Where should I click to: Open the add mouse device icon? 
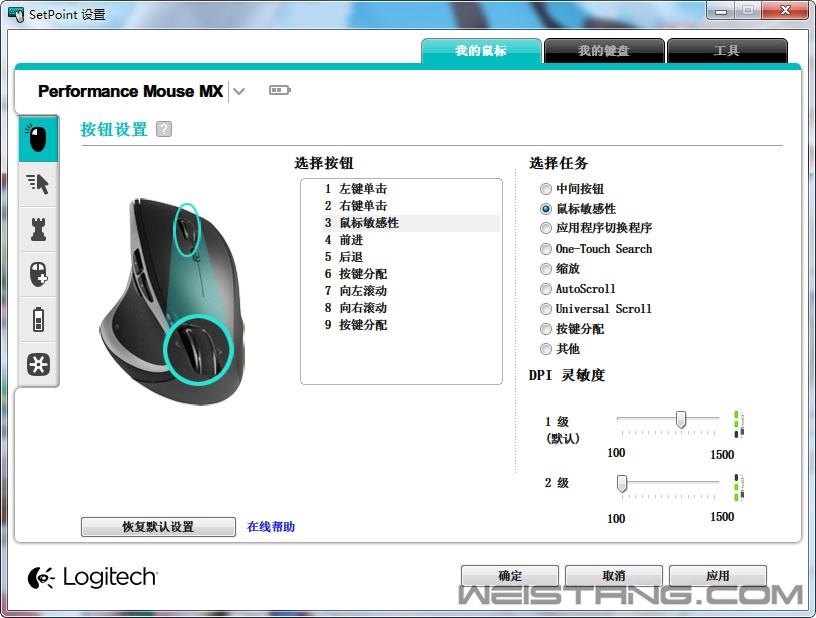click(x=38, y=274)
